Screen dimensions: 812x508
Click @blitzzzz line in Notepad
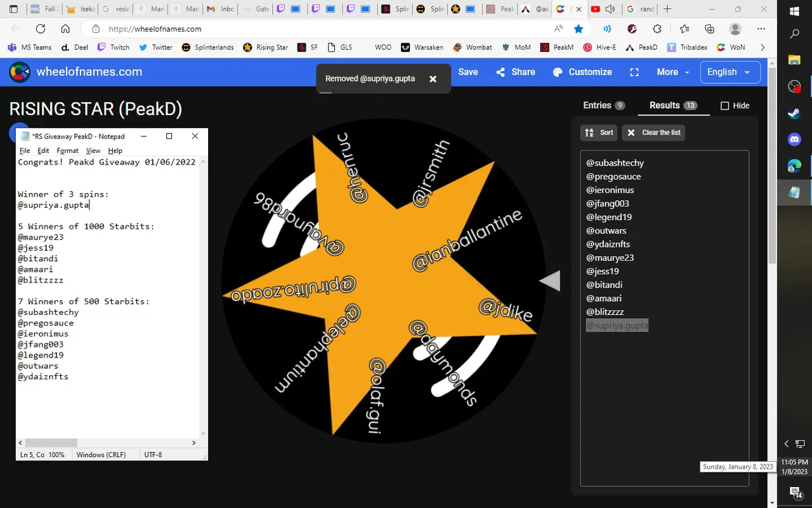tap(41, 280)
